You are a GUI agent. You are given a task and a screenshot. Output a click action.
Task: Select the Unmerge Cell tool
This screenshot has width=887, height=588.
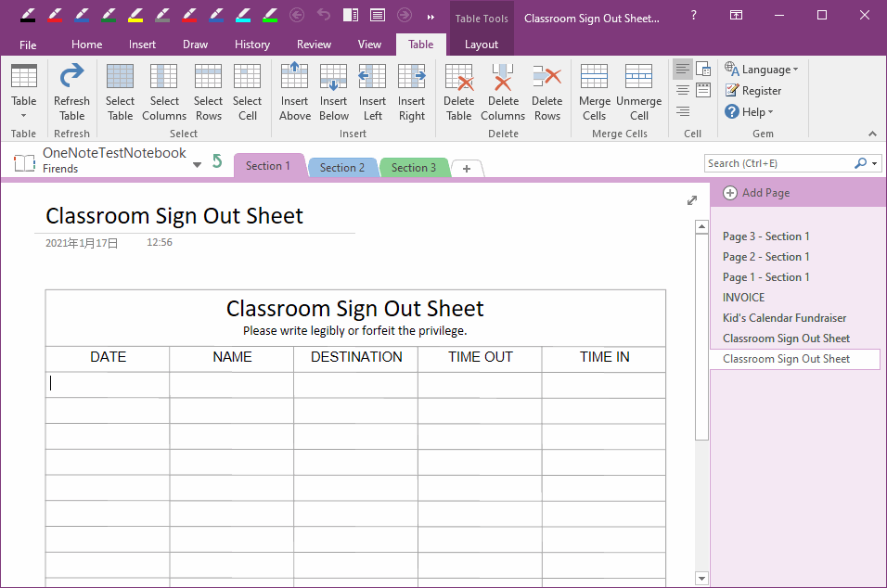click(x=638, y=90)
